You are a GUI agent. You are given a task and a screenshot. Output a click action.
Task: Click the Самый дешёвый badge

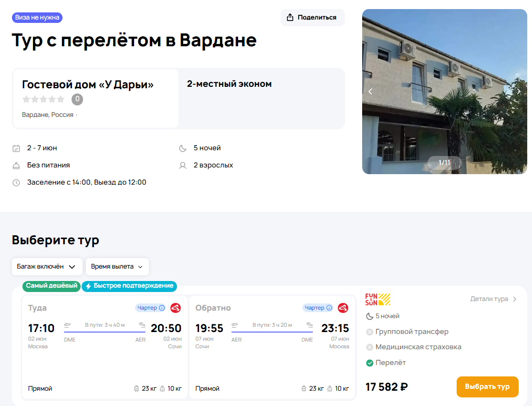pyautogui.click(x=52, y=286)
